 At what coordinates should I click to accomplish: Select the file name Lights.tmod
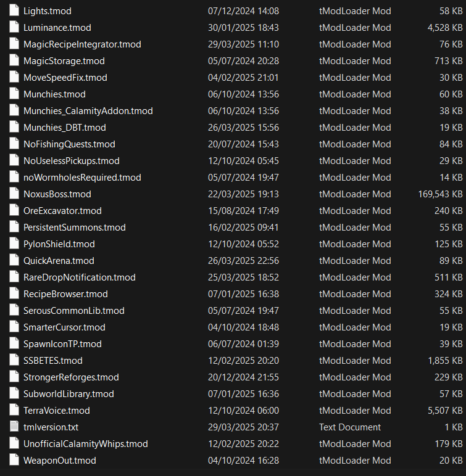48,11
